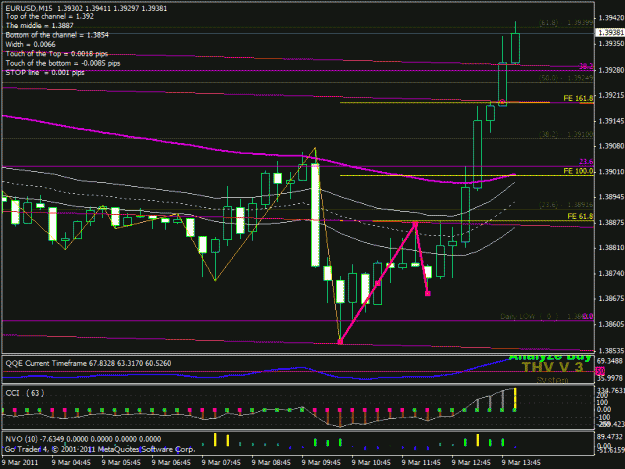Click the NVO (10) indicator label
Screen dimensions: 625x469
coord(83,439)
